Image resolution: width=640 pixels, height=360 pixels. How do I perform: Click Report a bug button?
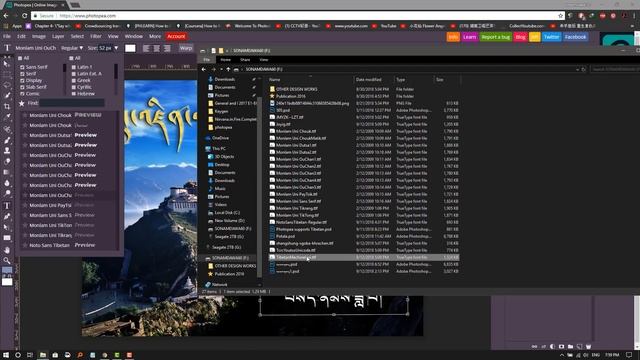point(496,37)
